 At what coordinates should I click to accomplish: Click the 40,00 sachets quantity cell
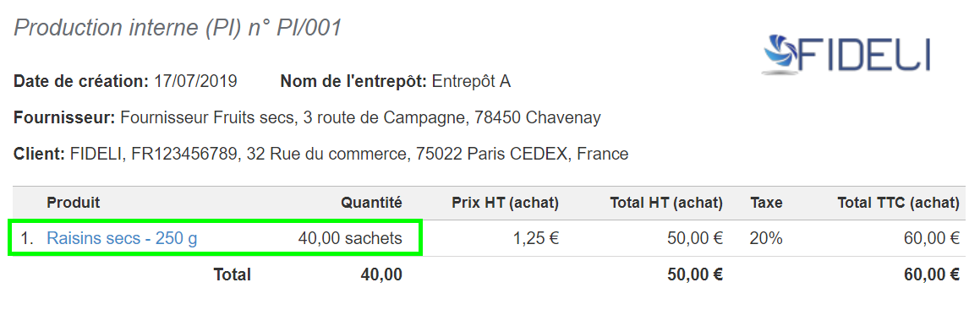(350, 237)
